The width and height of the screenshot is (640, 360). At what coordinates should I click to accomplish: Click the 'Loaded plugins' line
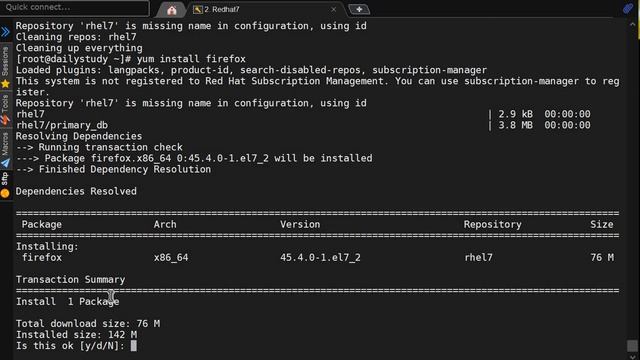251,70
